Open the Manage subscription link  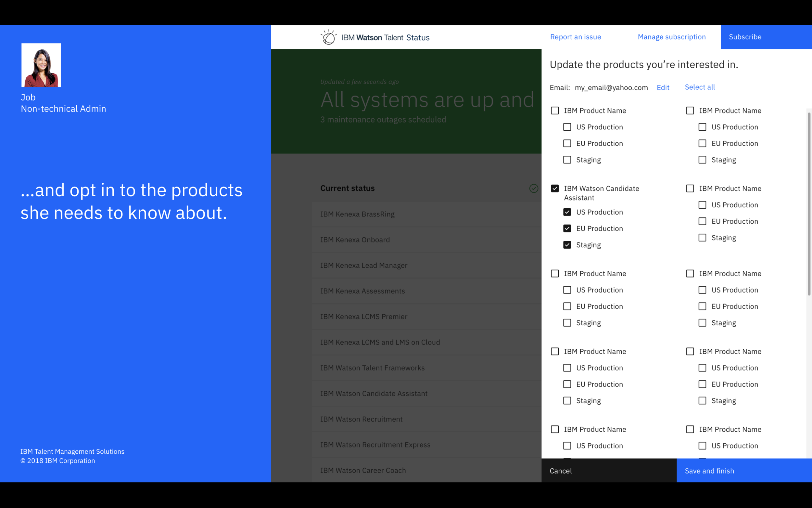pos(672,37)
